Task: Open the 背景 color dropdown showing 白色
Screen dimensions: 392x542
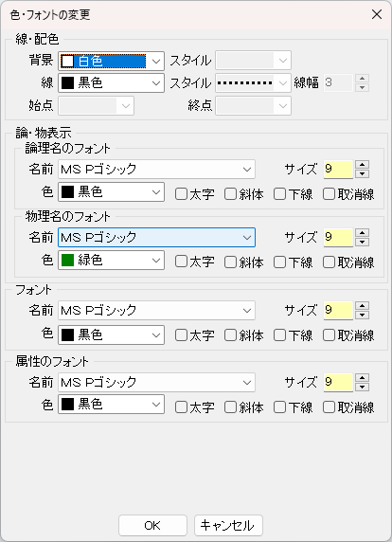Action: (111, 62)
